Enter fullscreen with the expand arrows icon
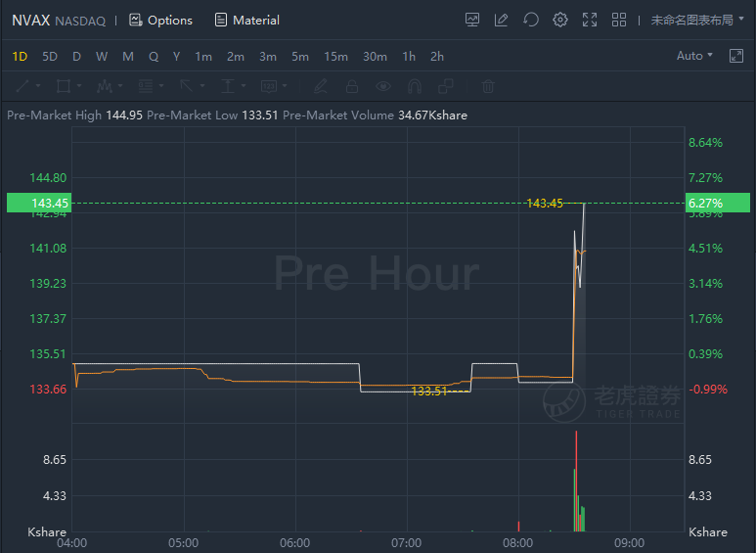This screenshot has height=553, width=756. coord(589,20)
